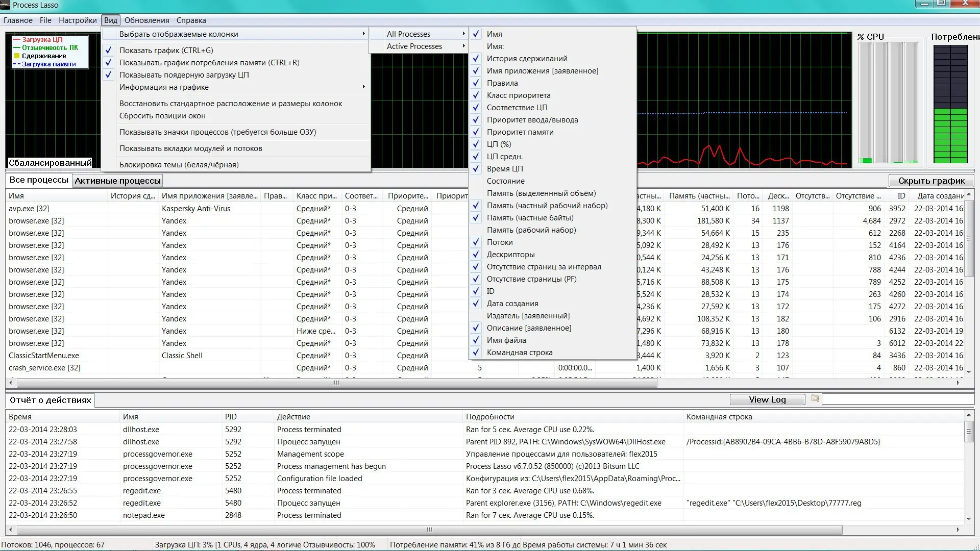The image size is (980, 551).
Task: Click the Скрыть график button
Action: 931,181
